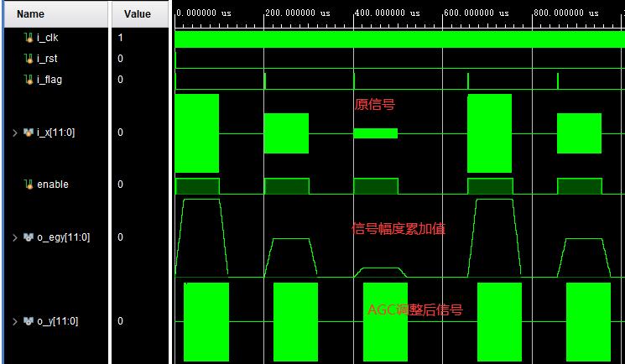Click the i_flag signal icon
The height and width of the screenshot is (364, 625).
pyautogui.click(x=29, y=80)
